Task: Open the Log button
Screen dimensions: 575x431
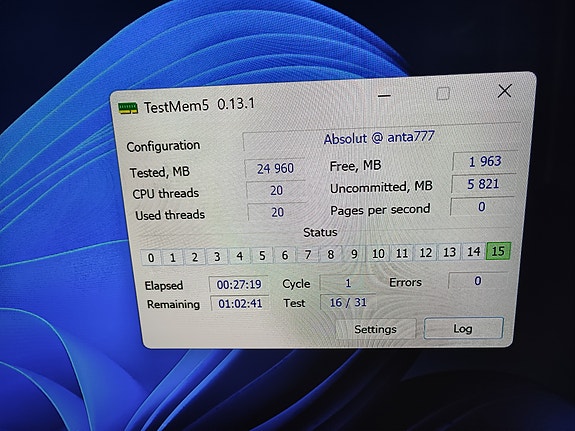Action: (463, 328)
